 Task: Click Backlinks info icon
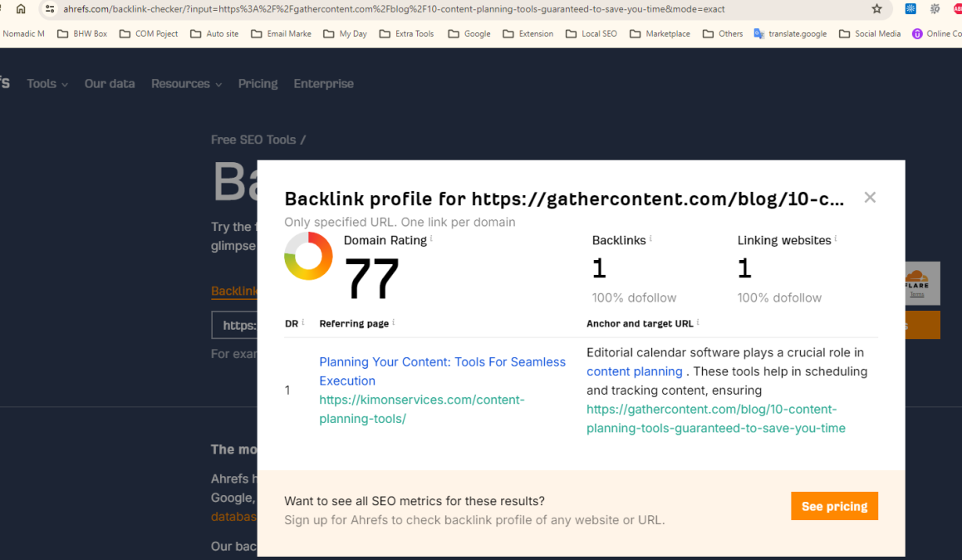click(x=650, y=238)
